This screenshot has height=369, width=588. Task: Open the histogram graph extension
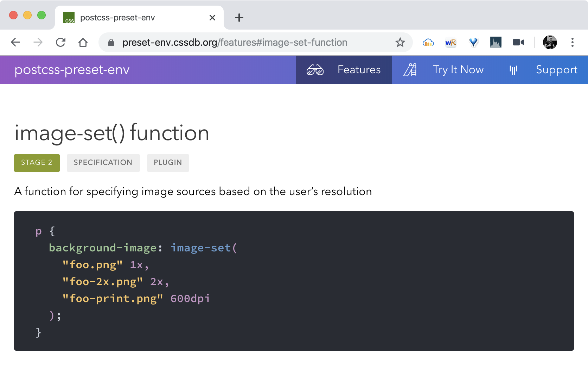(496, 43)
